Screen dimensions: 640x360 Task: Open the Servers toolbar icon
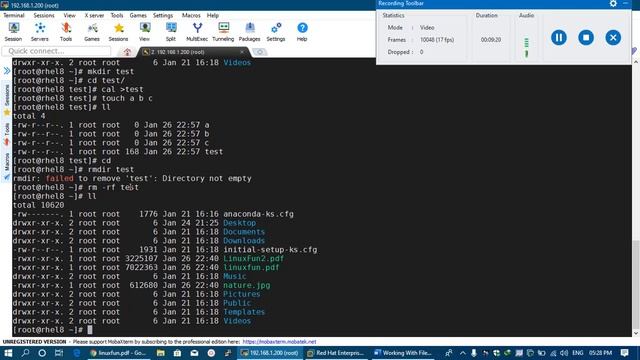click(x=40, y=32)
